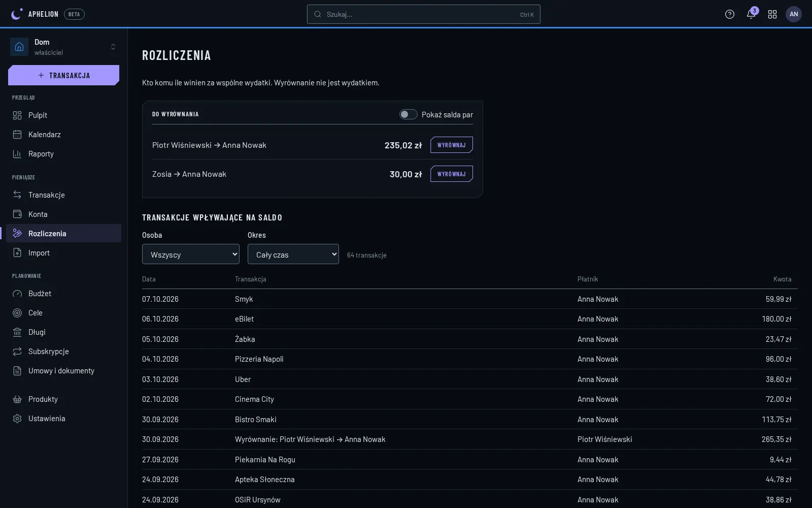Open the help question-mark icon
The height and width of the screenshot is (508, 812).
point(730,14)
